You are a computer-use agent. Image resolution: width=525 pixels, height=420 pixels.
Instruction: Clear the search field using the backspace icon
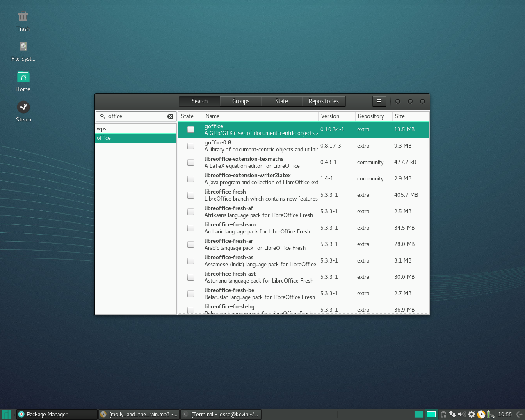[170, 116]
